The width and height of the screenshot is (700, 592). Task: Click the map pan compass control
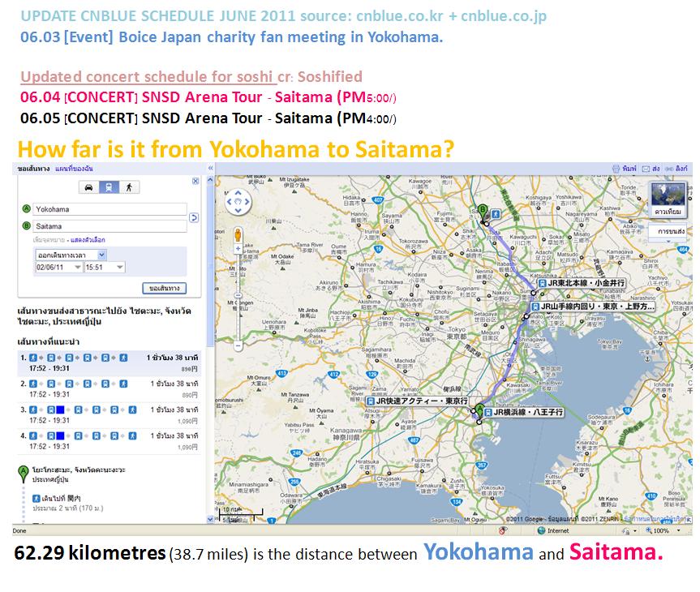pos(238,202)
